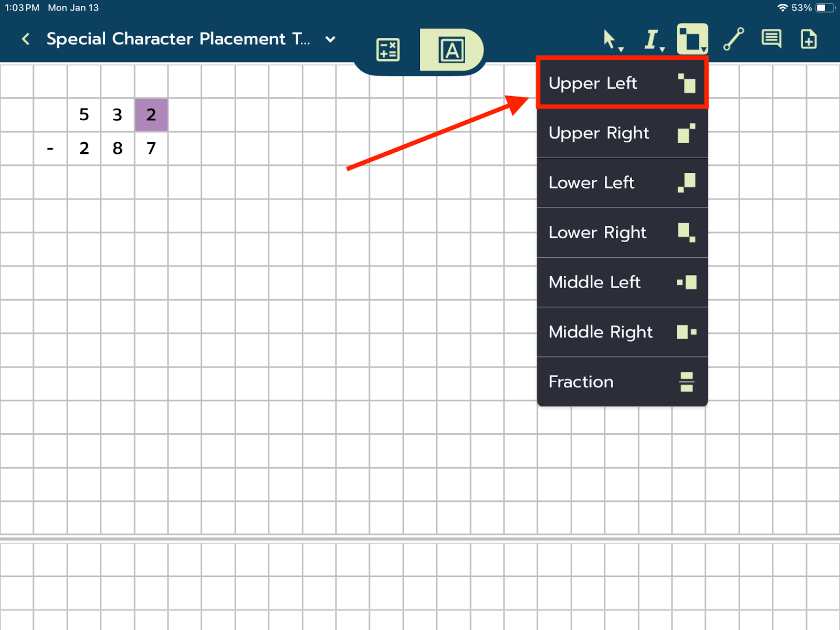Open the italic text cursor tool
This screenshot has width=840, height=630.
click(652, 39)
